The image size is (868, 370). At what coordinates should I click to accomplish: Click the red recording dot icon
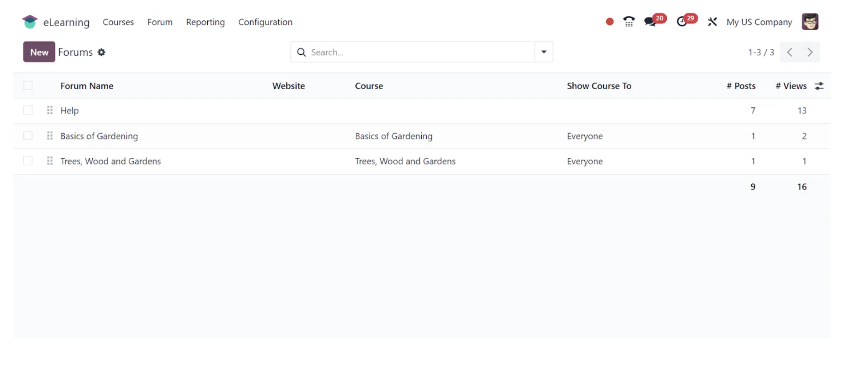pyautogui.click(x=610, y=22)
